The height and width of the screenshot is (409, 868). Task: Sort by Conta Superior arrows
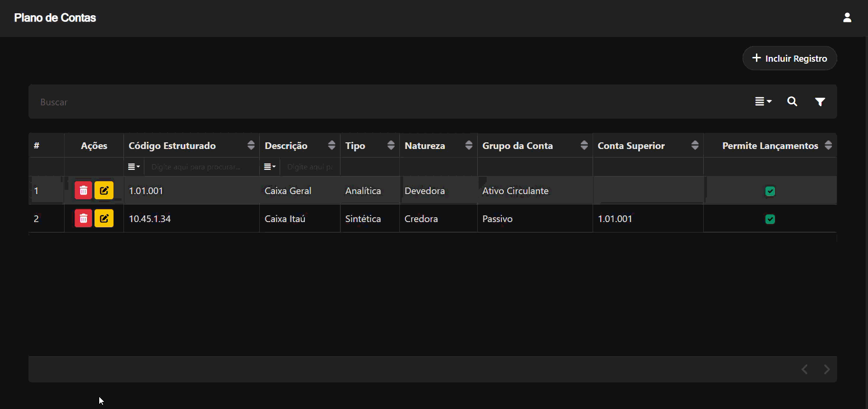coord(695,145)
